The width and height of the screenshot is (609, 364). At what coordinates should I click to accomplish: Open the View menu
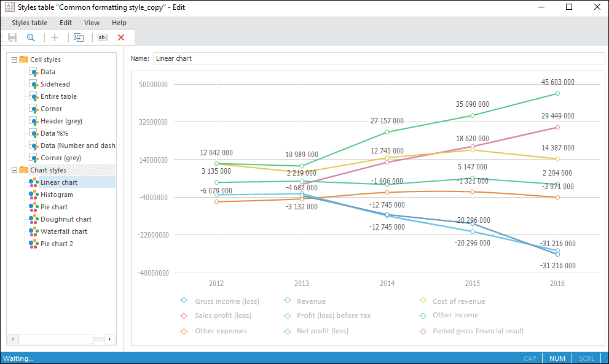(x=92, y=23)
